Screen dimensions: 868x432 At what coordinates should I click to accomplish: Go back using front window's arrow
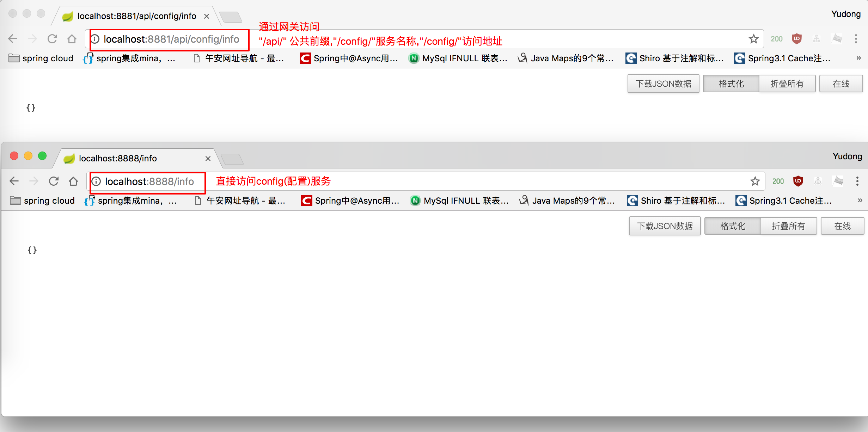[14, 181]
